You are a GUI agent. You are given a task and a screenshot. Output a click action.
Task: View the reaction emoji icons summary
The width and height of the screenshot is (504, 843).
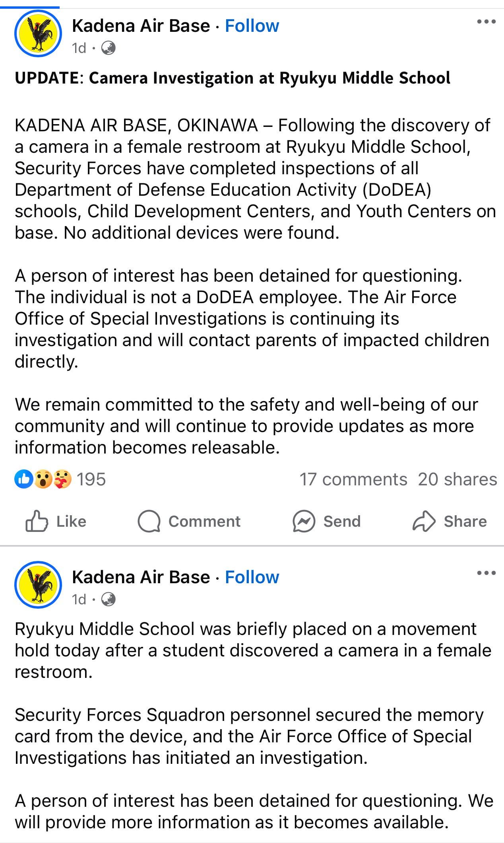[x=43, y=479]
